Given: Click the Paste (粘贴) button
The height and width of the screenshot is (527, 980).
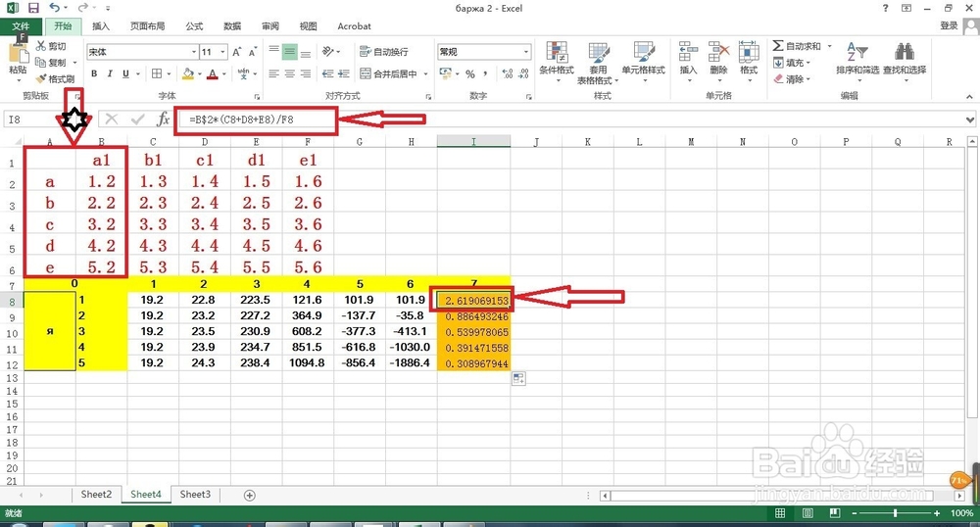Looking at the screenshot, I should click(18, 61).
